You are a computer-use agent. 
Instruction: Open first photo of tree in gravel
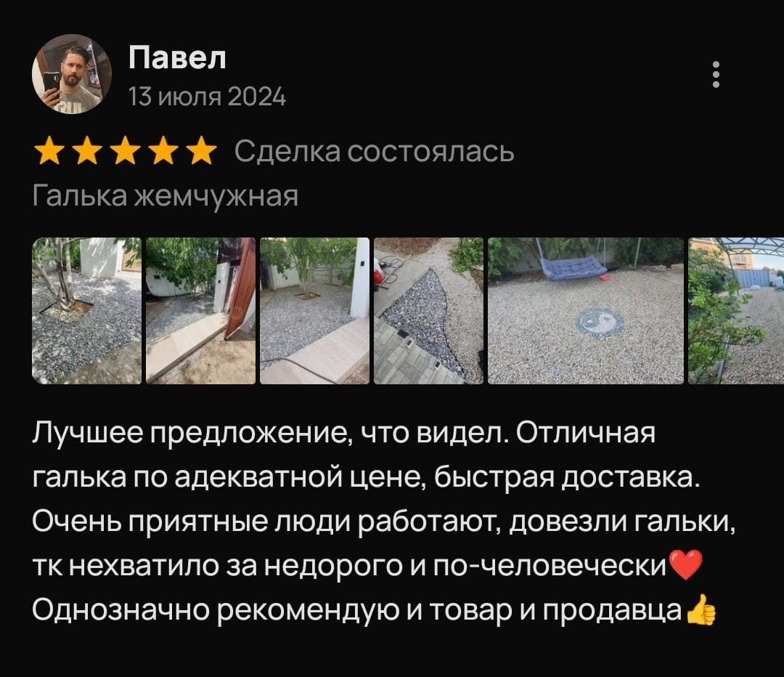(x=87, y=311)
